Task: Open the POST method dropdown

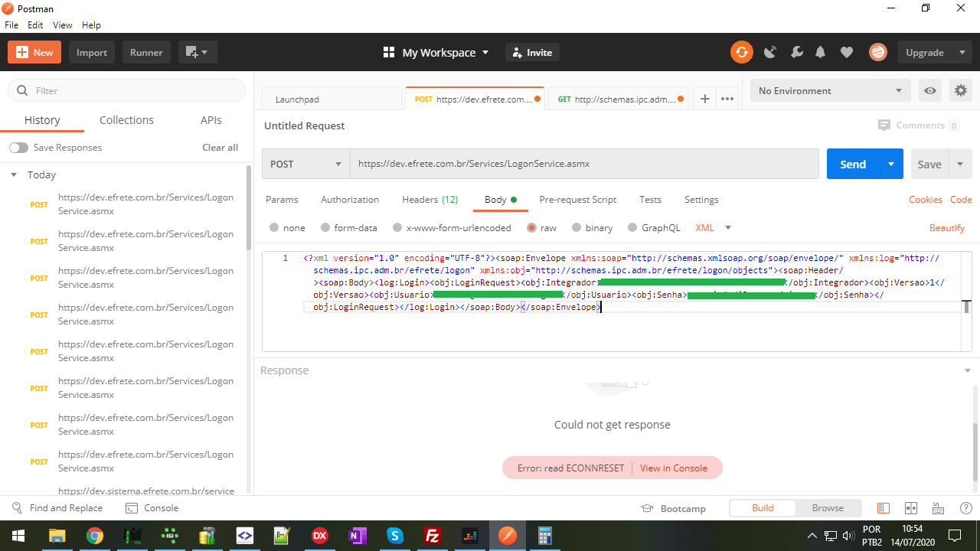Action: pyautogui.click(x=306, y=164)
